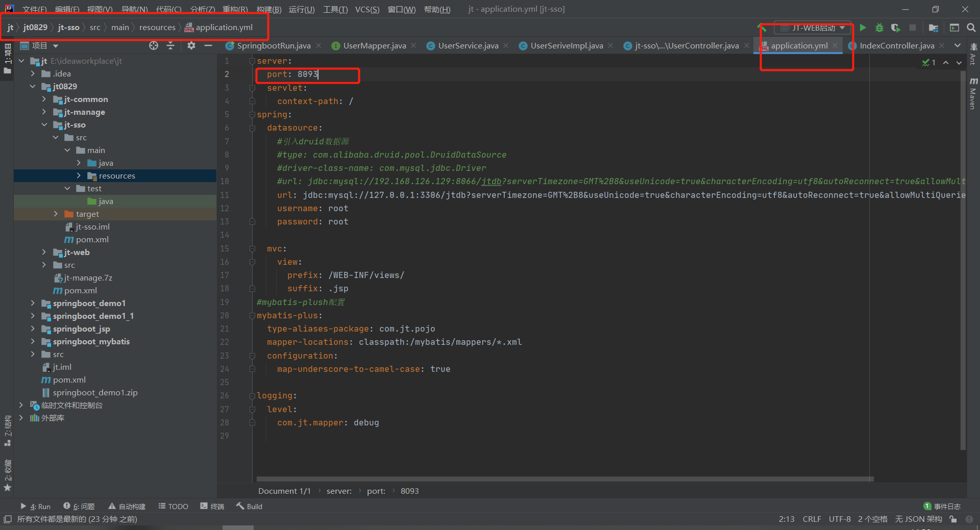Viewport: 980px width, 530px height.
Task: Click the read-only lock icon in status bar
Action: pyautogui.click(x=953, y=519)
